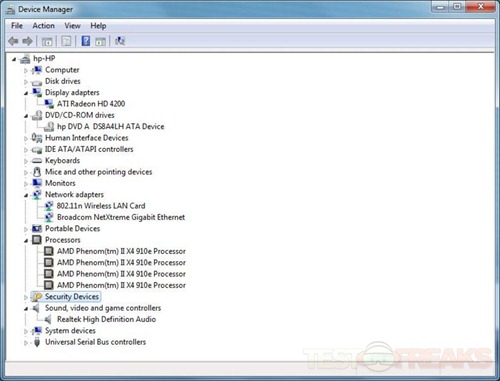Select 'IDE ATA/ATAPI controllers' label
Image resolution: width=500 pixels, height=381 pixels.
point(89,149)
